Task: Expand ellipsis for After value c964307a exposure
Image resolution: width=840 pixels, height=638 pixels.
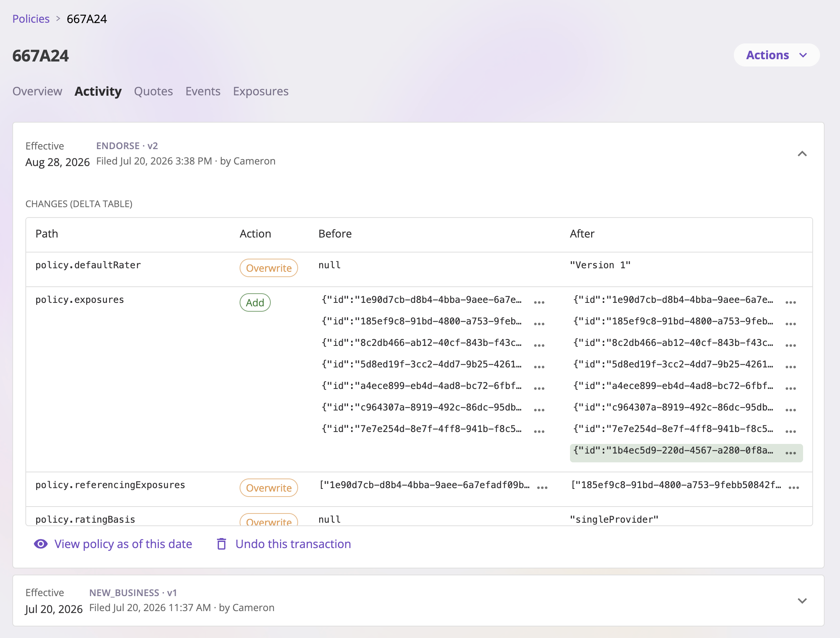Action: coord(791,410)
